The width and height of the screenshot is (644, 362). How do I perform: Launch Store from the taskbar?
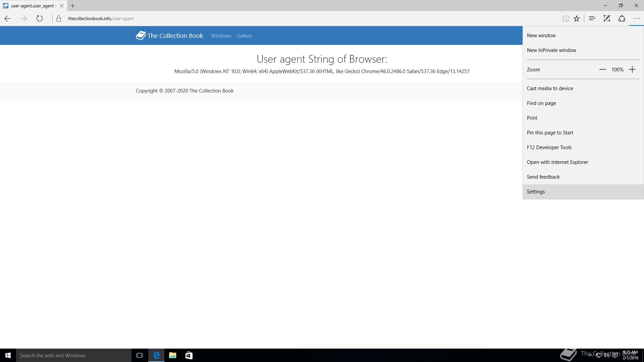tap(189, 355)
